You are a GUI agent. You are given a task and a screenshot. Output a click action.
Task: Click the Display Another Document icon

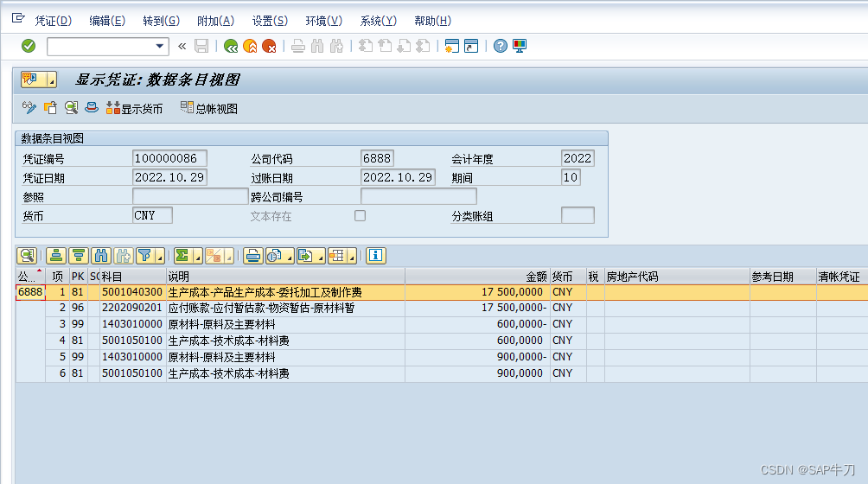click(50, 108)
